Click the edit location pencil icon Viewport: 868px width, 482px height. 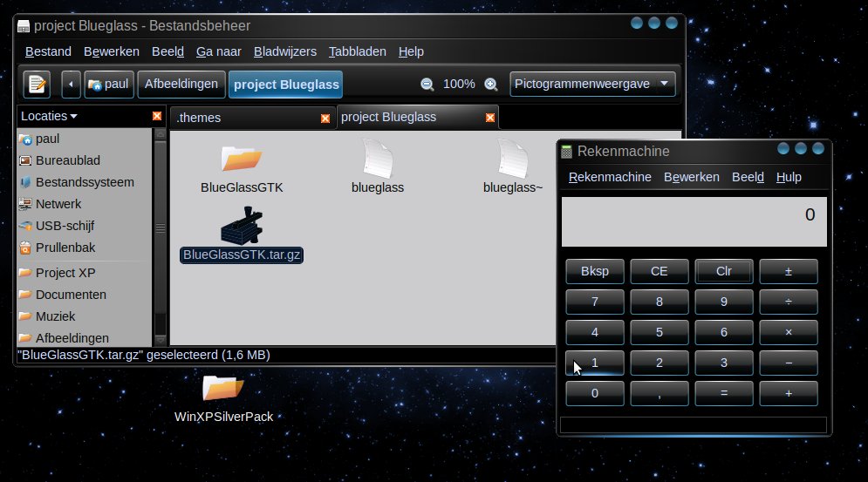point(38,85)
